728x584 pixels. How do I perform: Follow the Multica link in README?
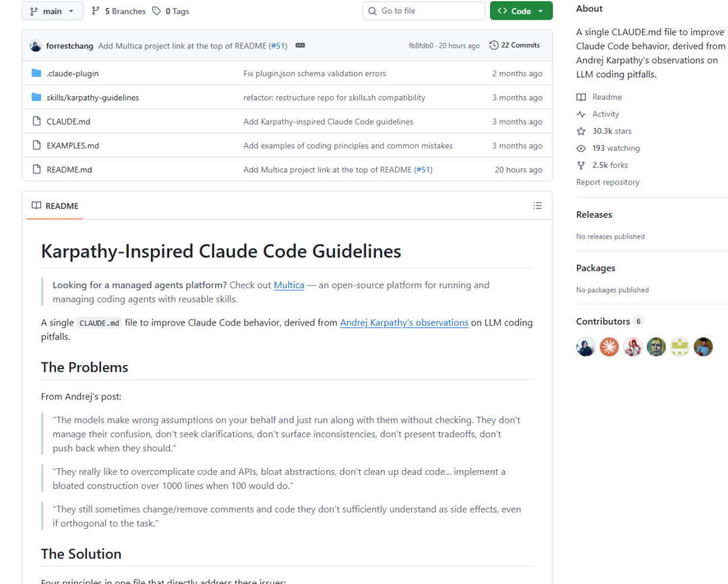289,285
